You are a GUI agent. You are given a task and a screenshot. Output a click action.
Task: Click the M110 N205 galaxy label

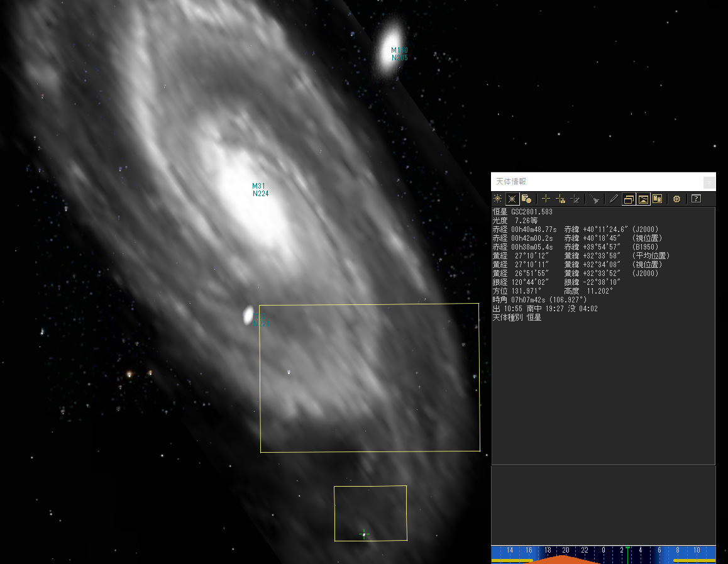tap(399, 54)
